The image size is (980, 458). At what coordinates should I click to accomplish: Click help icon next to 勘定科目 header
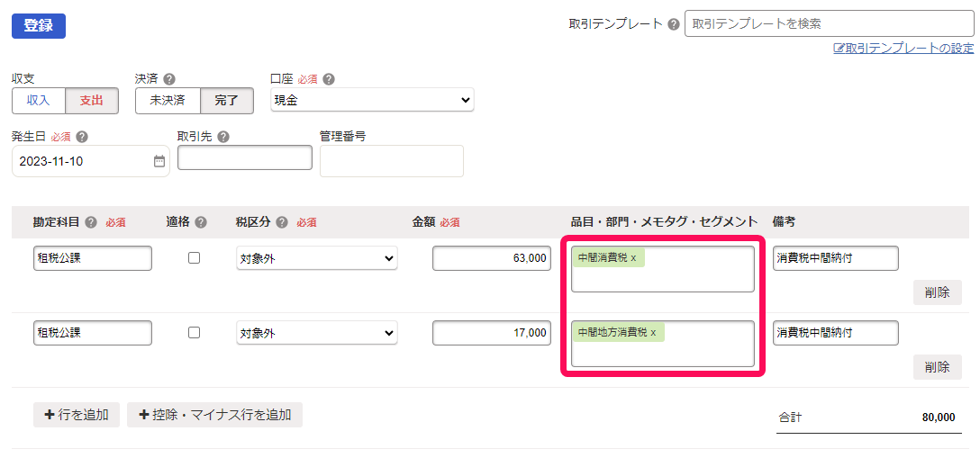[x=91, y=222]
